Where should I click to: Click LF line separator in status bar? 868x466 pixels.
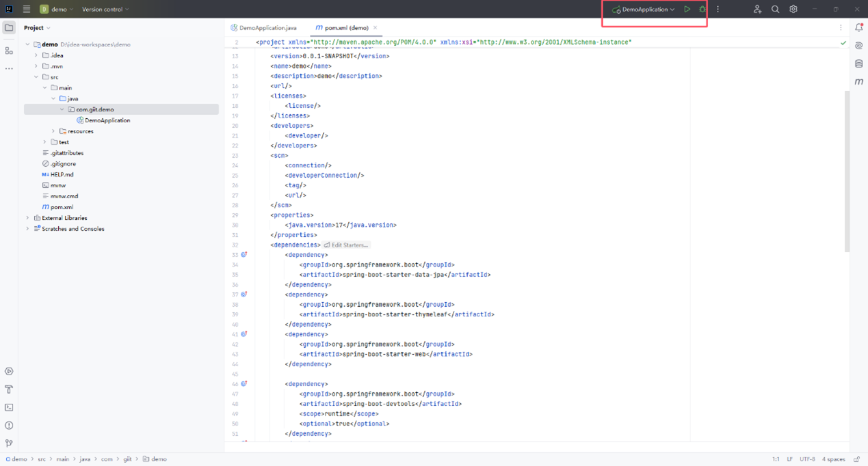pyautogui.click(x=789, y=459)
